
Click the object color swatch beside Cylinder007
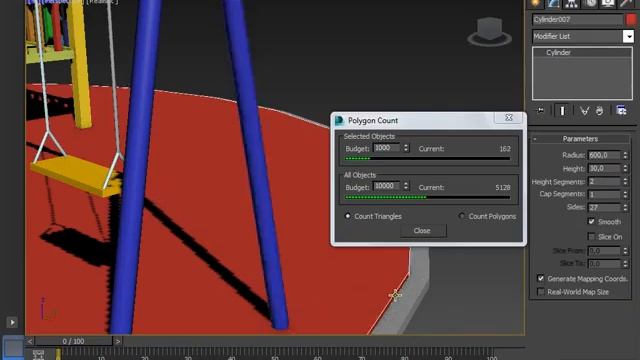pyautogui.click(x=631, y=19)
